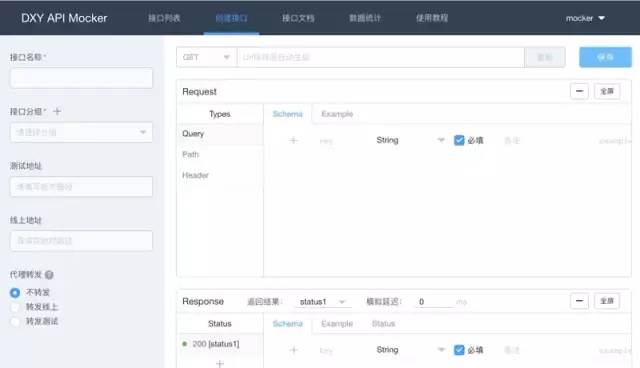The height and width of the screenshot is (368, 640).
Task: Select the highlighted second navigation tab
Action: (231, 18)
